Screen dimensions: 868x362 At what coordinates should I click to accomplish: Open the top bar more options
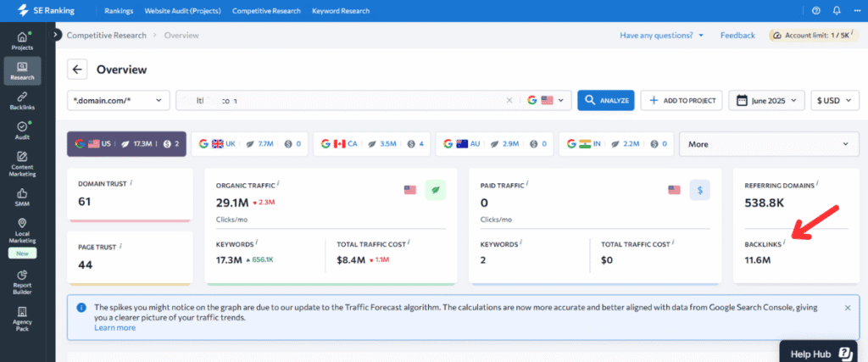coord(858,10)
